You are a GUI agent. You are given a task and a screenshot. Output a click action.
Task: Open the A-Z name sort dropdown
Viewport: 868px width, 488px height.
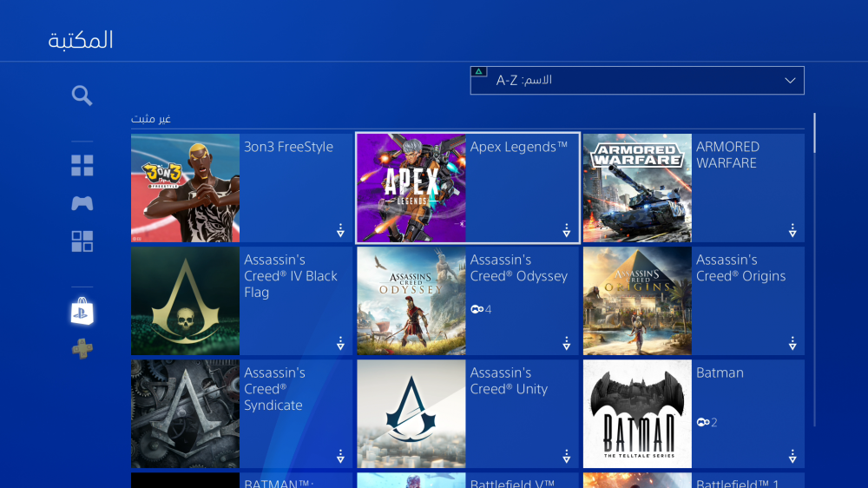tap(637, 80)
